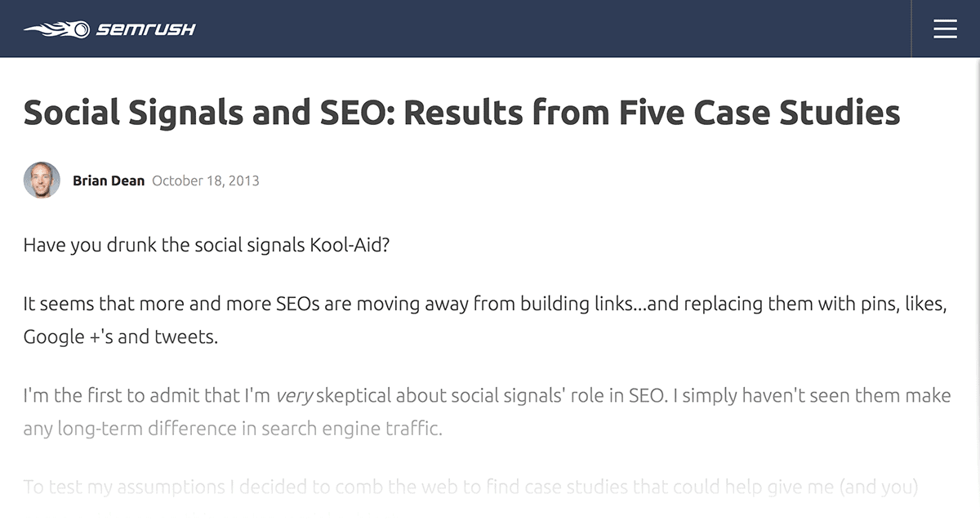
Task: Click the Social Signals and SEO headline
Action: pyautogui.click(x=461, y=112)
